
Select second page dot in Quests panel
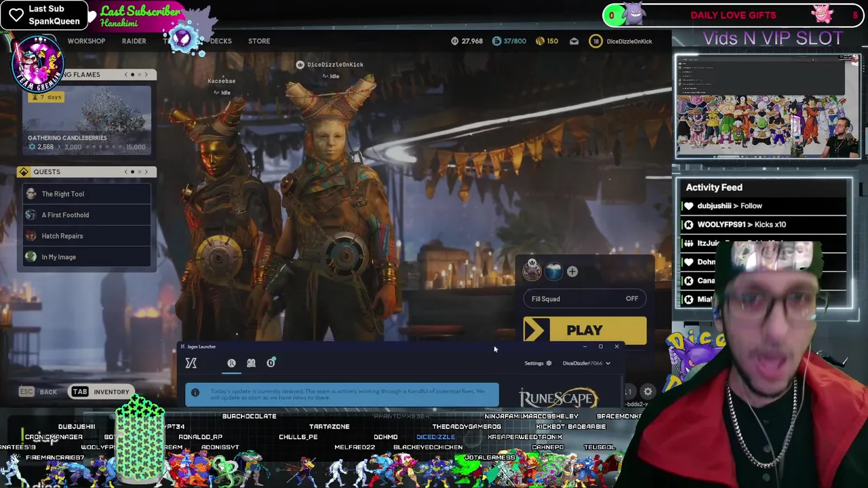[139, 172]
